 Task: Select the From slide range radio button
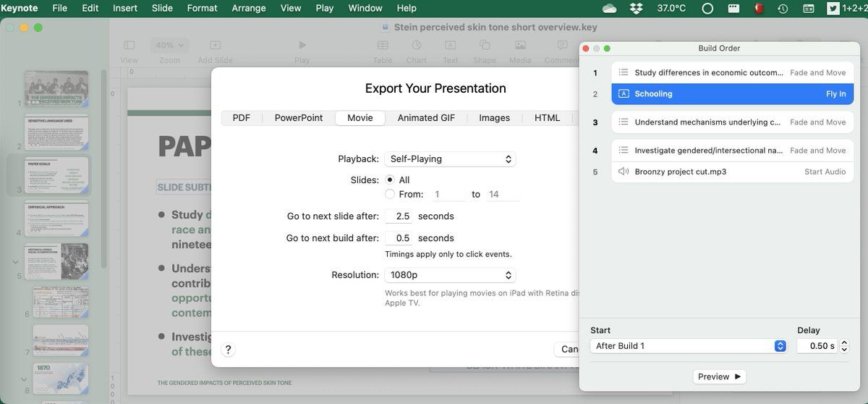(391, 194)
